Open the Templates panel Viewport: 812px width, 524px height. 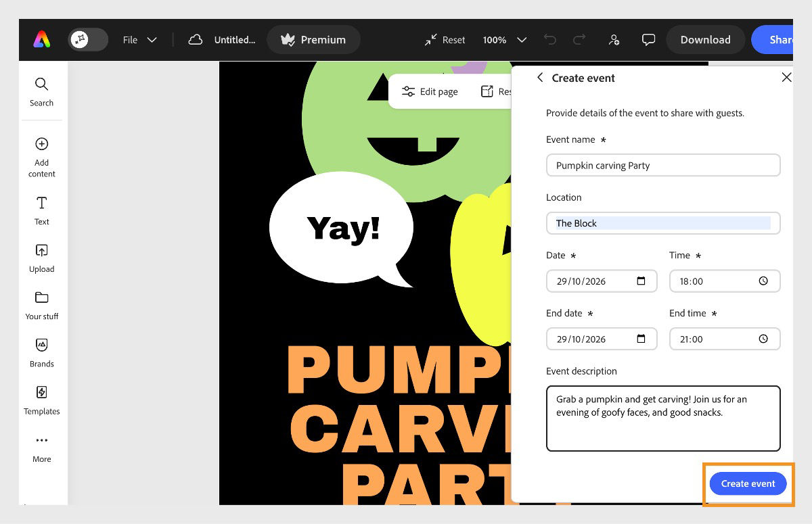(41, 400)
